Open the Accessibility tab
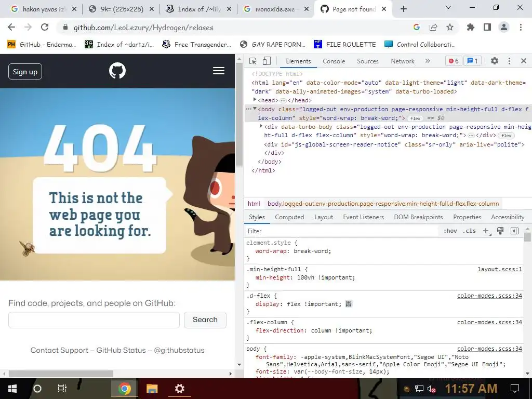 [x=508, y=217]
